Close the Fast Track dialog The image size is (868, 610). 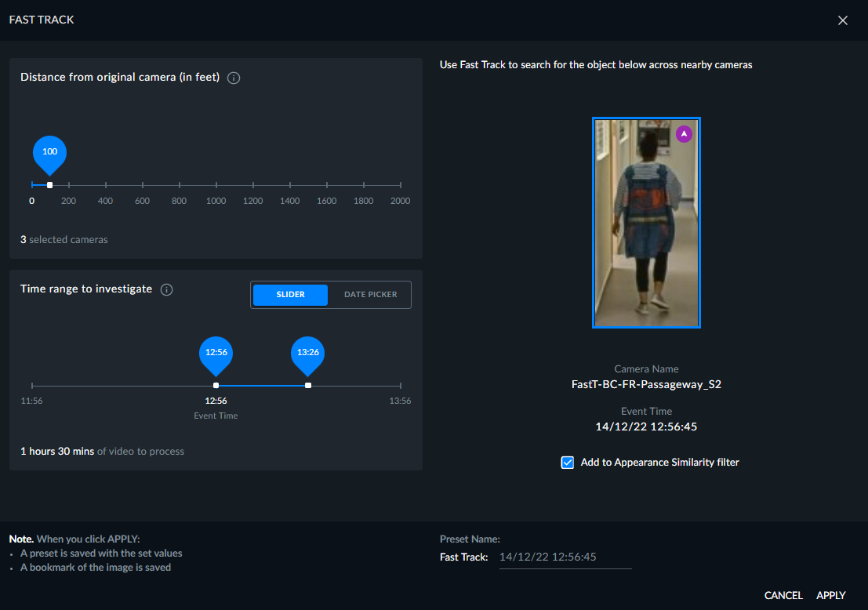pos(843,20)
